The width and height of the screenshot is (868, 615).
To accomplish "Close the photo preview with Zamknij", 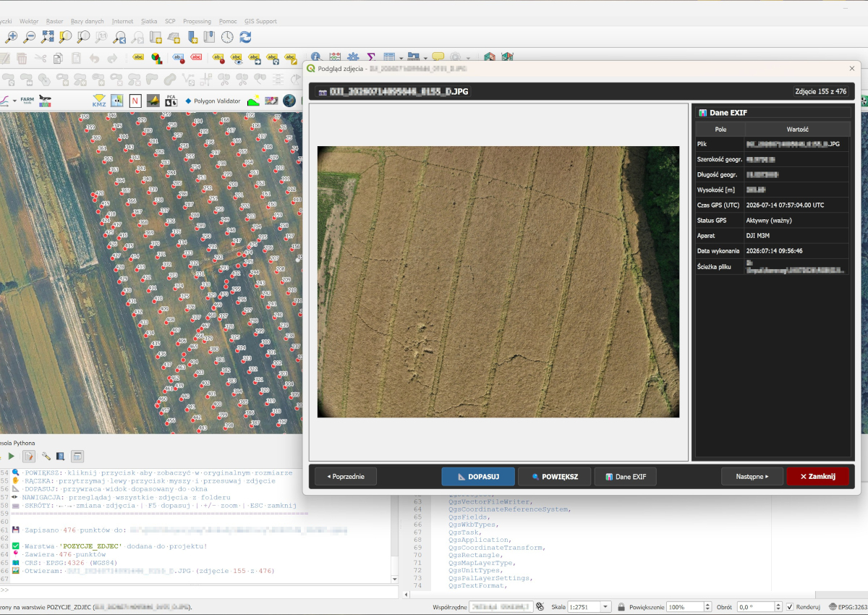I will [x=817, y=476].
